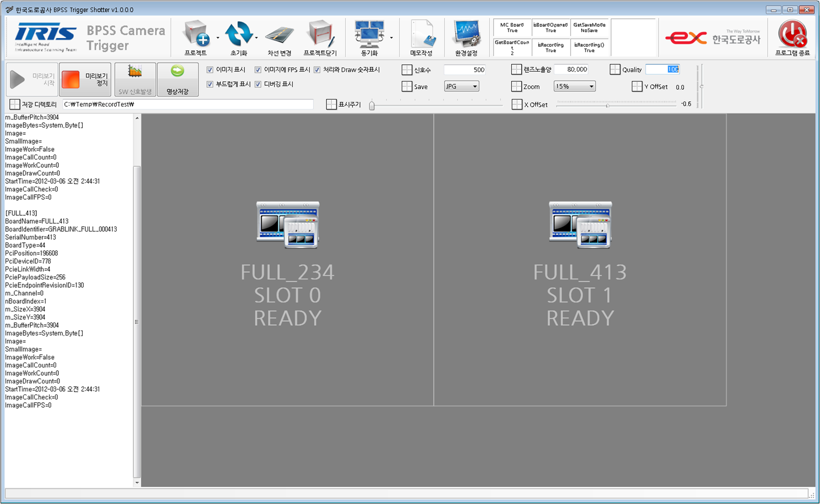Expand the 초기화 dropdown arrow
The height and width of the screenshot is (504, 820).
(x=256, y=38)
